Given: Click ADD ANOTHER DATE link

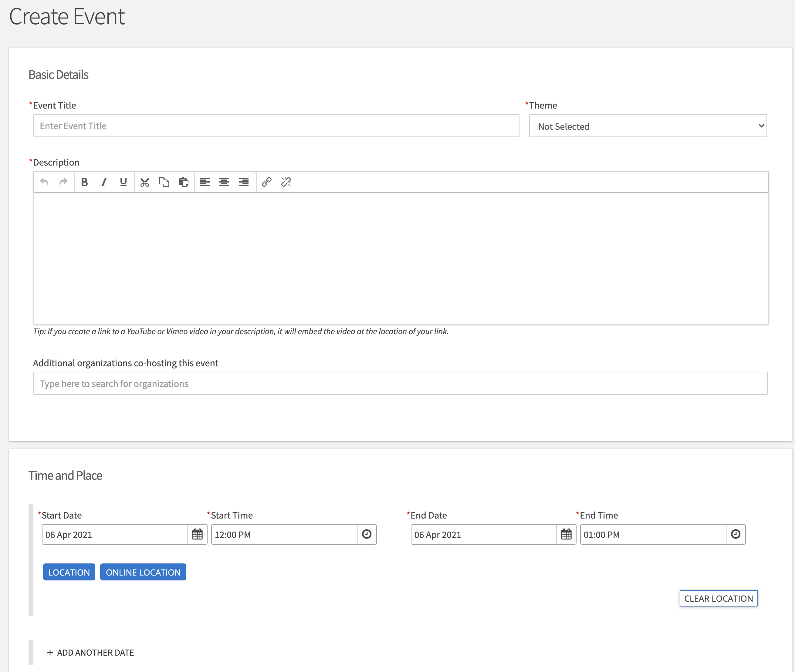Looking at the screenshot, I should (91, 652).
